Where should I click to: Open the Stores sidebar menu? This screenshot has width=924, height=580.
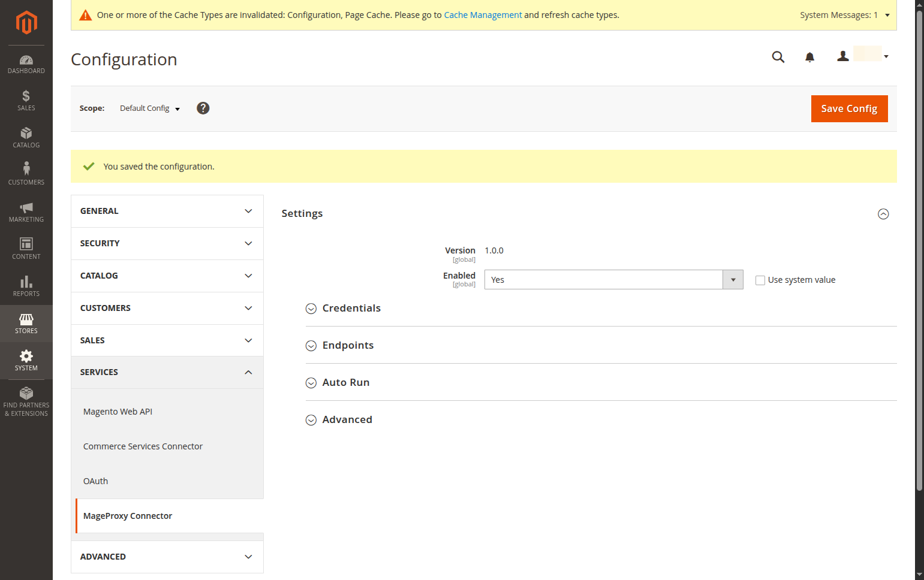point(26,324)
